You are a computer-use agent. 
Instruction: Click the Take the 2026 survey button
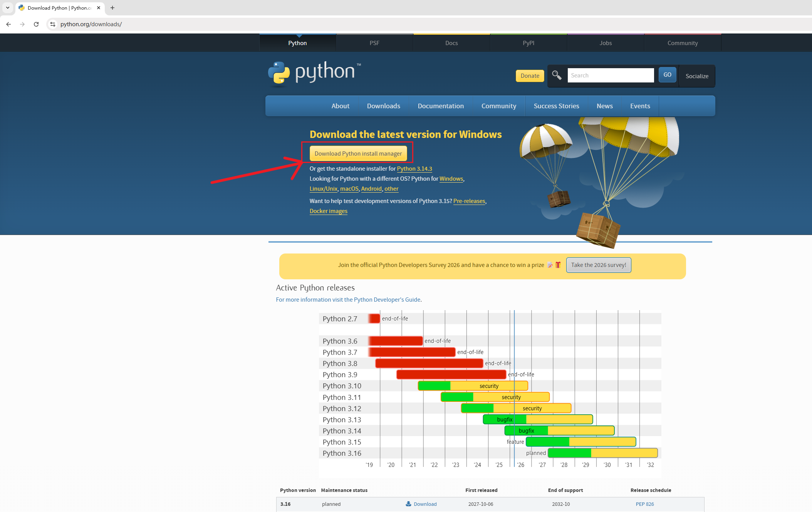pos(598,265)
